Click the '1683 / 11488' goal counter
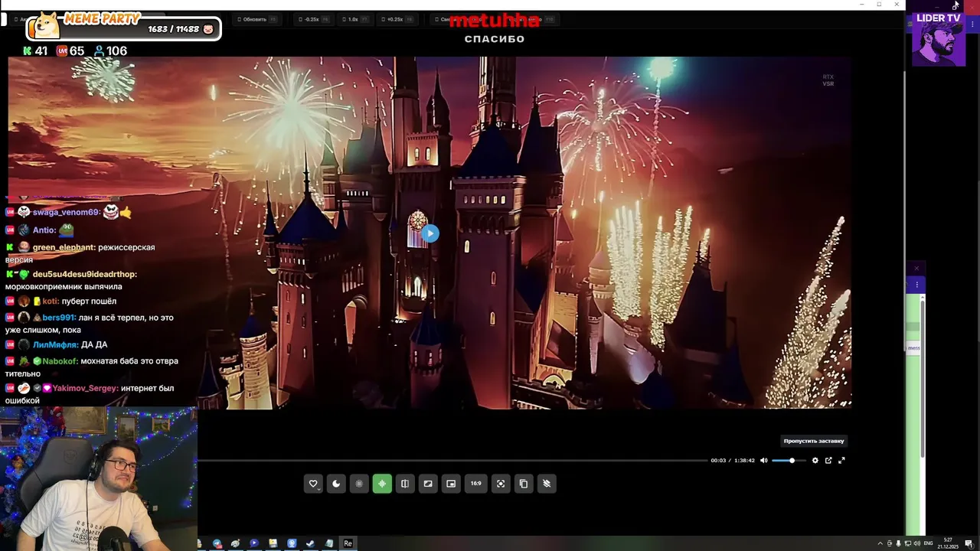Screen dimensions: 980x551 (174, 29)
